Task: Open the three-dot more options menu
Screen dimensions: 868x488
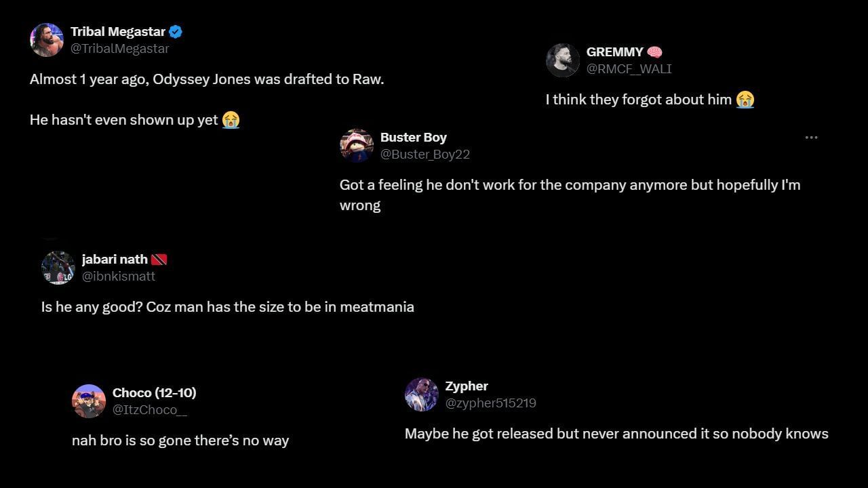Action: 811,138
